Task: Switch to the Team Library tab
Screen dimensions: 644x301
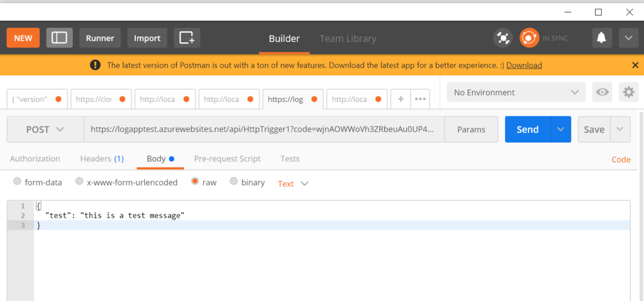Action: pos(348,38)
